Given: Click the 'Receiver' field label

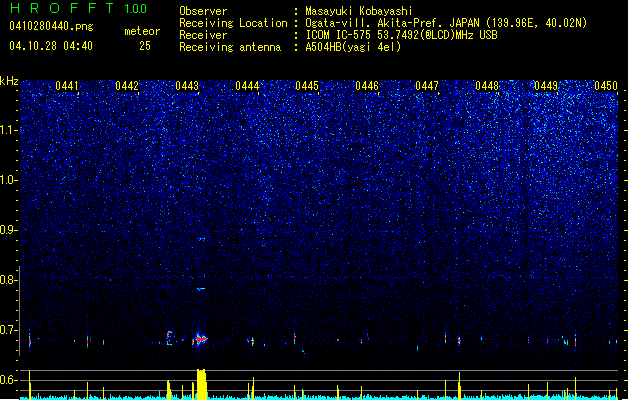Looking at the screenshot, I should [x=203, y=35].
